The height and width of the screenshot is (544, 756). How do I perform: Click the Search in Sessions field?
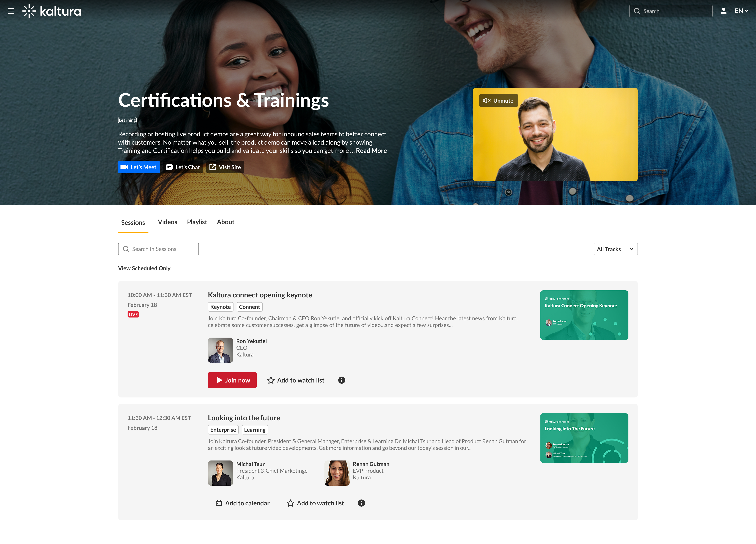pos(158,249)
